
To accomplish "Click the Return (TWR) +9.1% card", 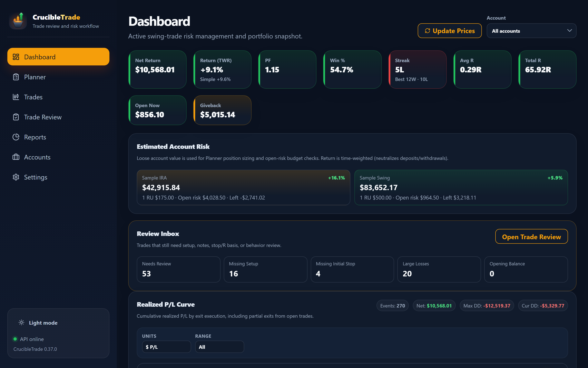I will (x=222, y=69).
